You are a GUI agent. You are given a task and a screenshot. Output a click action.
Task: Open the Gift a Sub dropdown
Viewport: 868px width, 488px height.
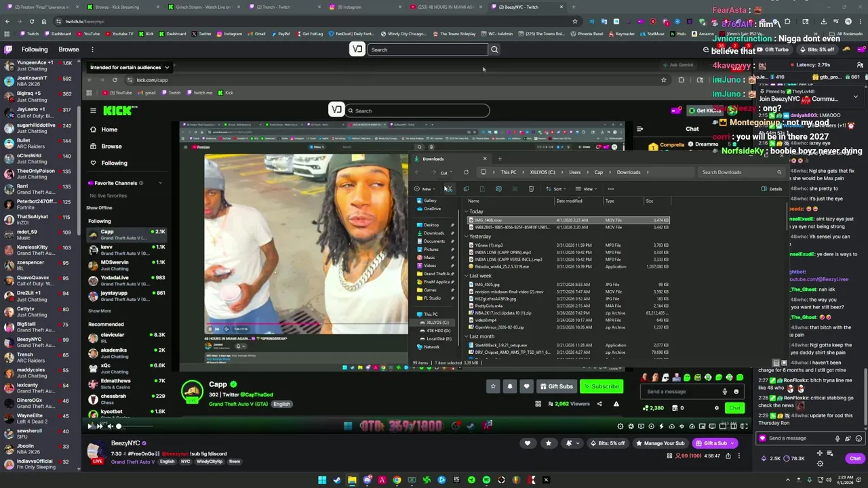click(715, 443)
